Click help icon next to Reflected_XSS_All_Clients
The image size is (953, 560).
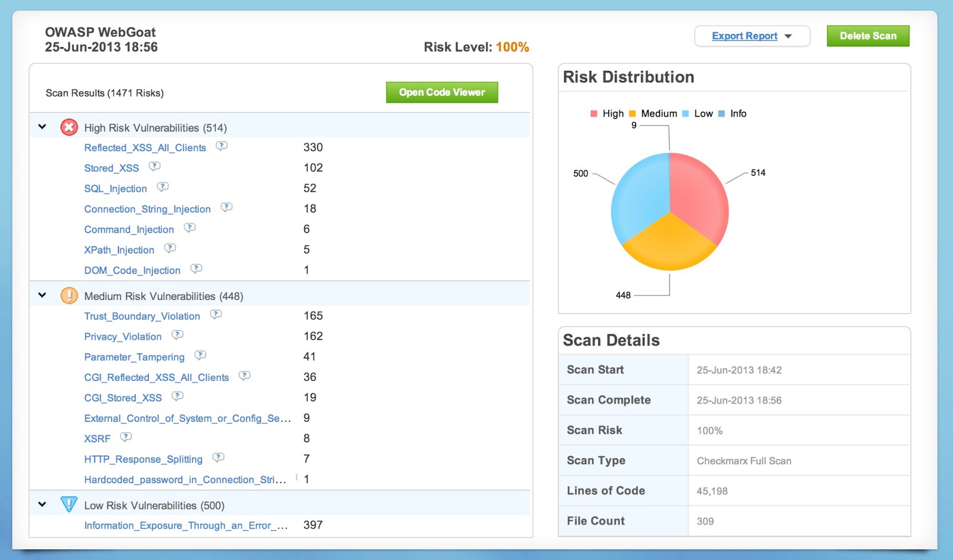222,146
